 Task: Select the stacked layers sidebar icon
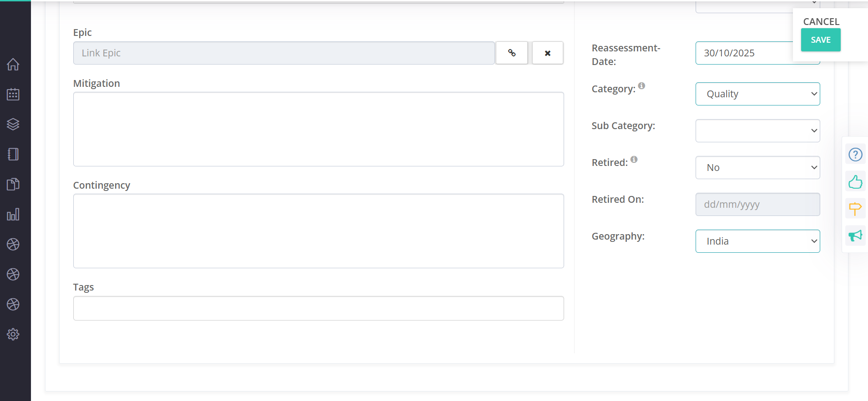point(13,124)
